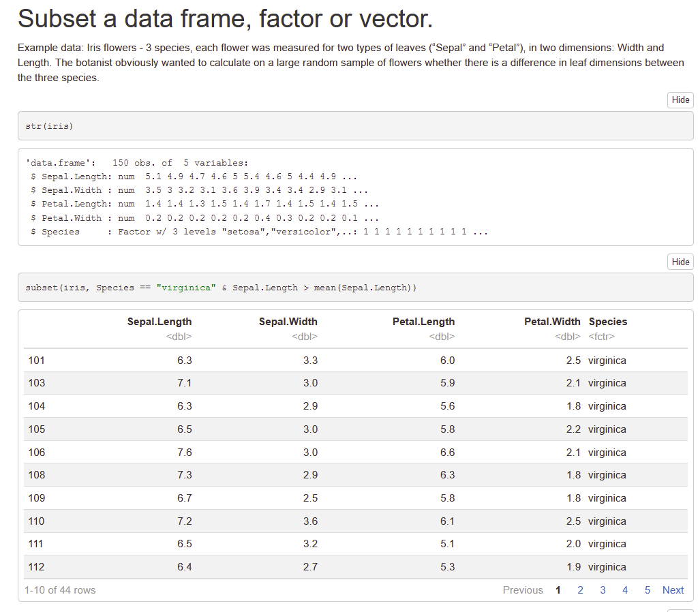Hide the str(iris) code chunk
Viewport: 700px width, 612px height.
coord(680,100)
